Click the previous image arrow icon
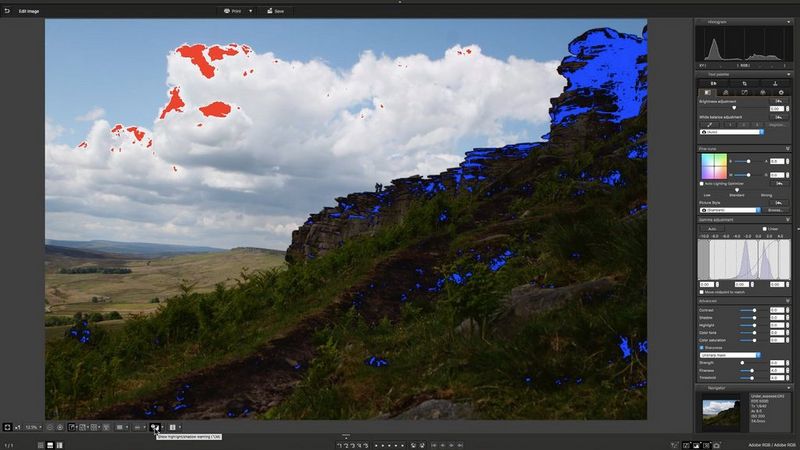The image size is (800, 450). pyautogui.click(x=442, y=445)
